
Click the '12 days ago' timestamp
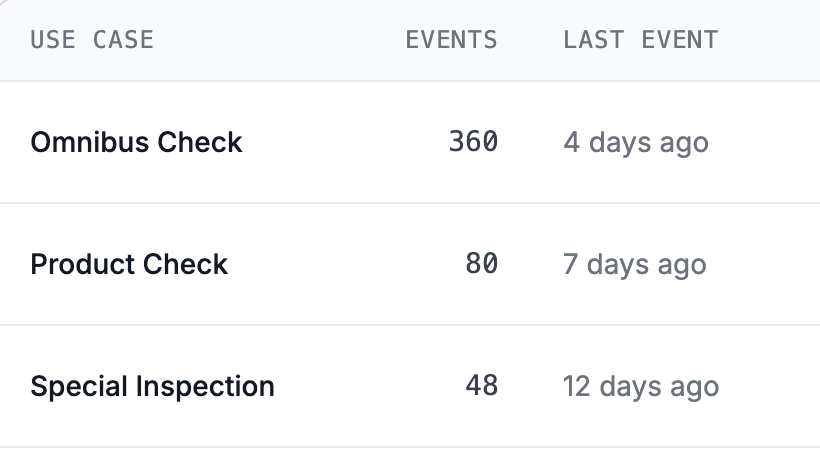coord(641,386)
